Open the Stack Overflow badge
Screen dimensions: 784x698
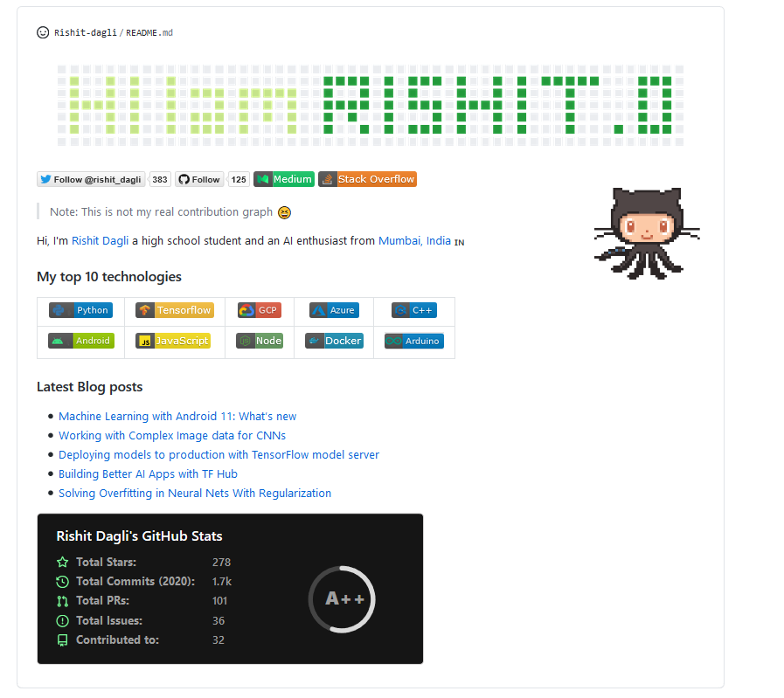[367, 179]
